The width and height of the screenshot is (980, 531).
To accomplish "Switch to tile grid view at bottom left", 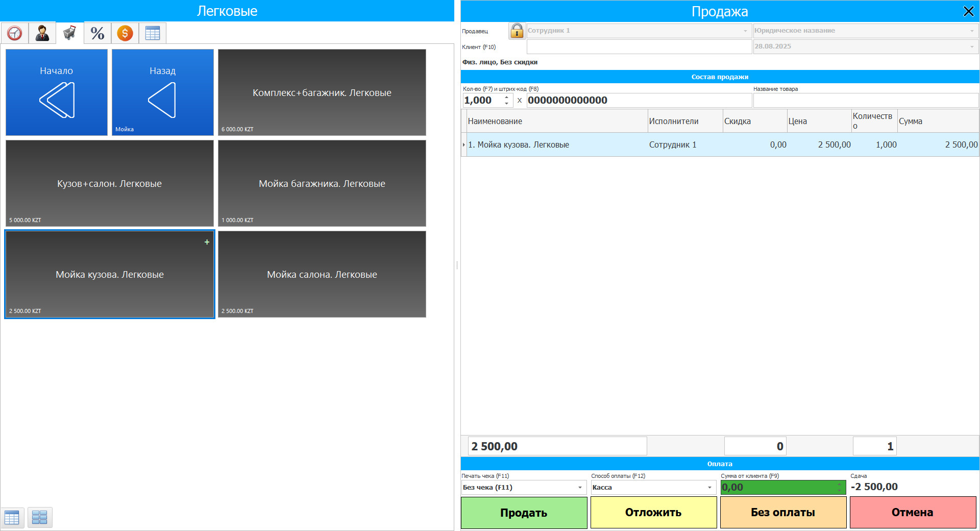I will coord(40,517).
